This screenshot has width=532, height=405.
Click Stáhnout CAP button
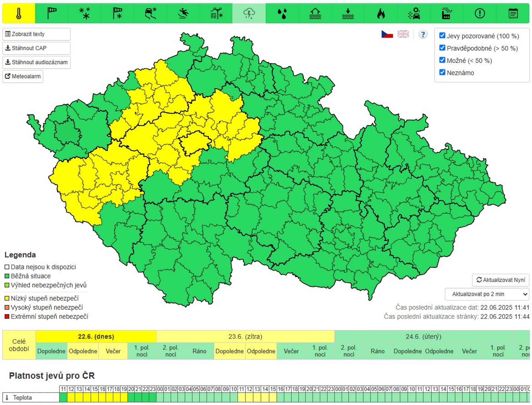37,48
